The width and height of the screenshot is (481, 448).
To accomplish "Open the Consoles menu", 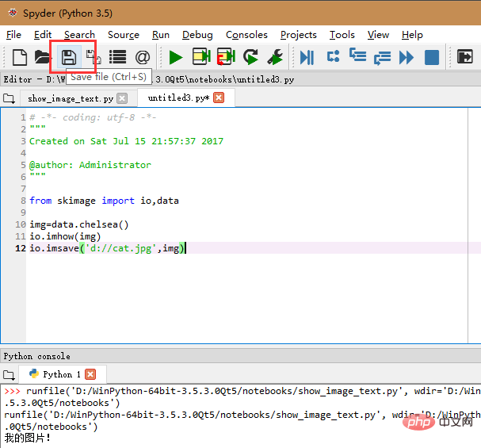I will coord(246,35).
